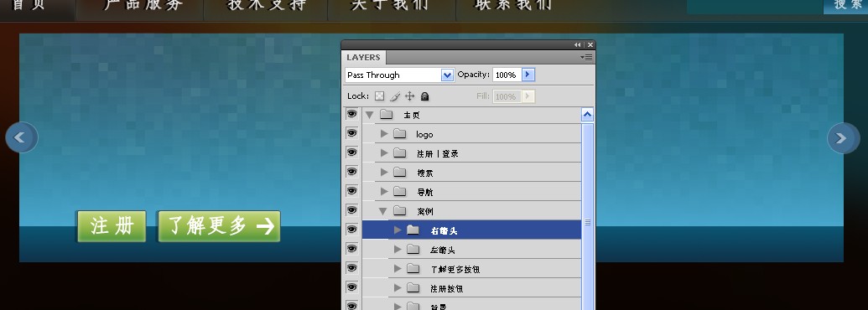Toggle visibility of the logo group
The width and height of the screenshot is (868, 310).
click(x=351, y=133)
